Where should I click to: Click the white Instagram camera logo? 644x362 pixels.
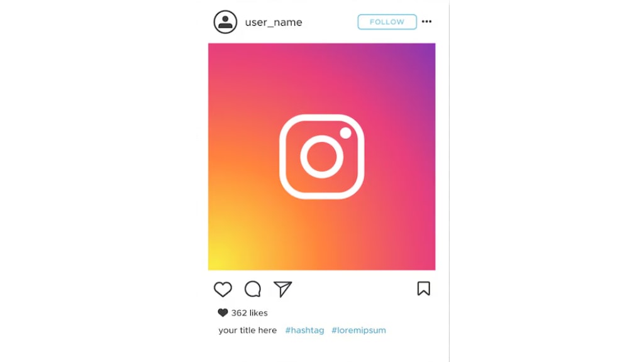click(321, 156)
